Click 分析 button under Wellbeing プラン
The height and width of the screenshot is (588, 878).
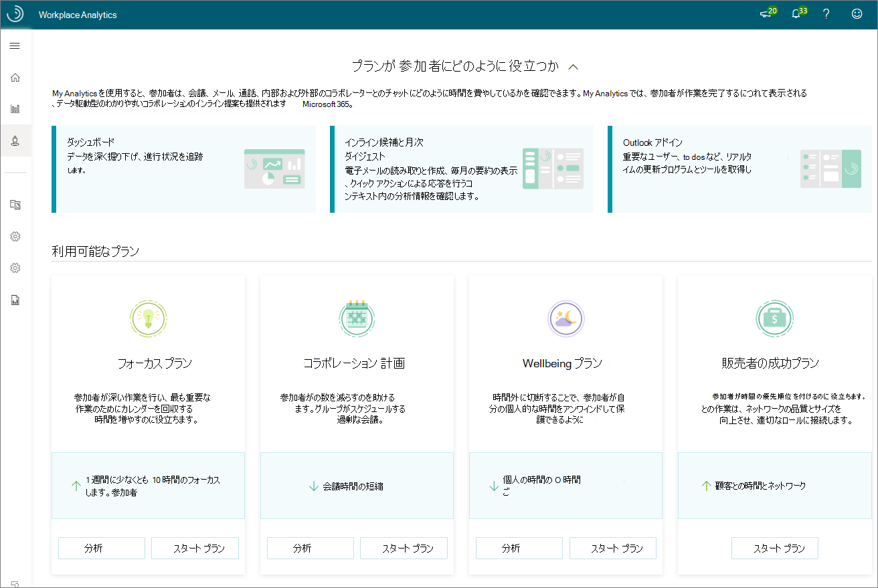pyautogui.click(x=519, y=548)
